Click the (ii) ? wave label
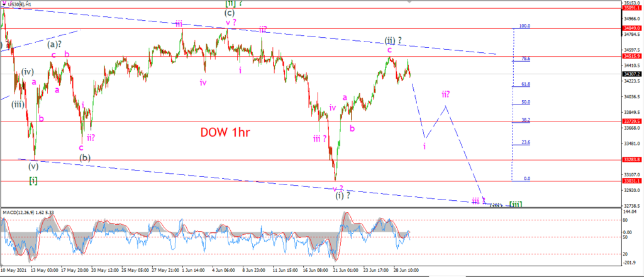 tap(393, 40)
